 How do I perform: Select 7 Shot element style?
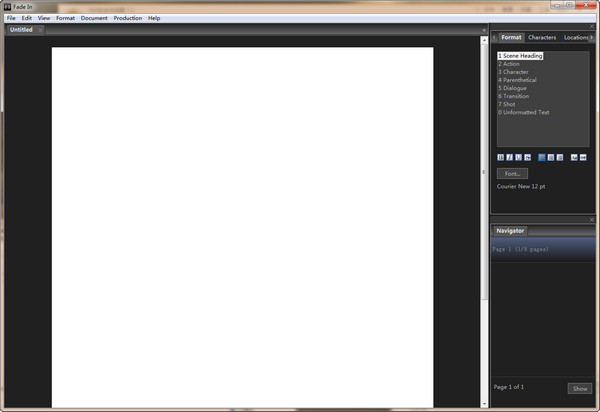507,104
